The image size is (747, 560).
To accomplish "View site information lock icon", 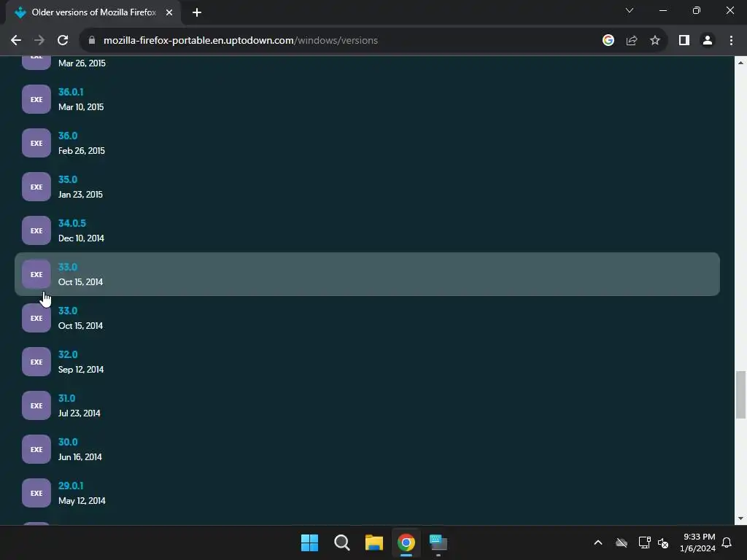I will pos(92,41).
